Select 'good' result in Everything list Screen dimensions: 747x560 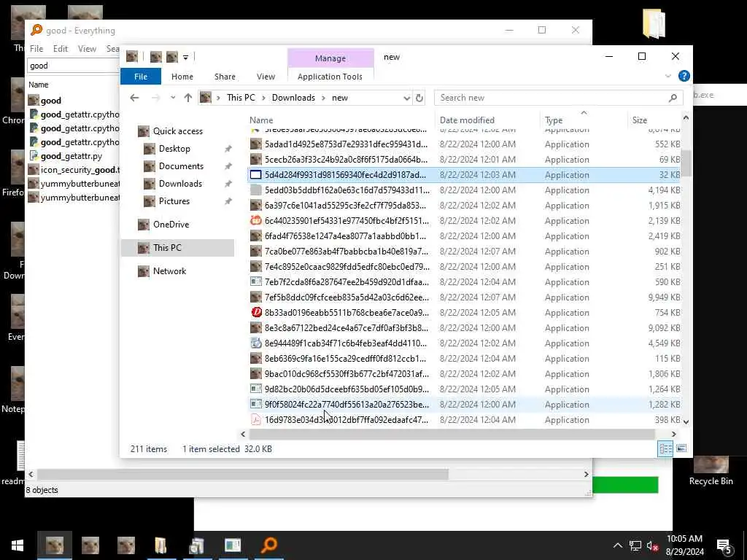click(x=50, y=101)
